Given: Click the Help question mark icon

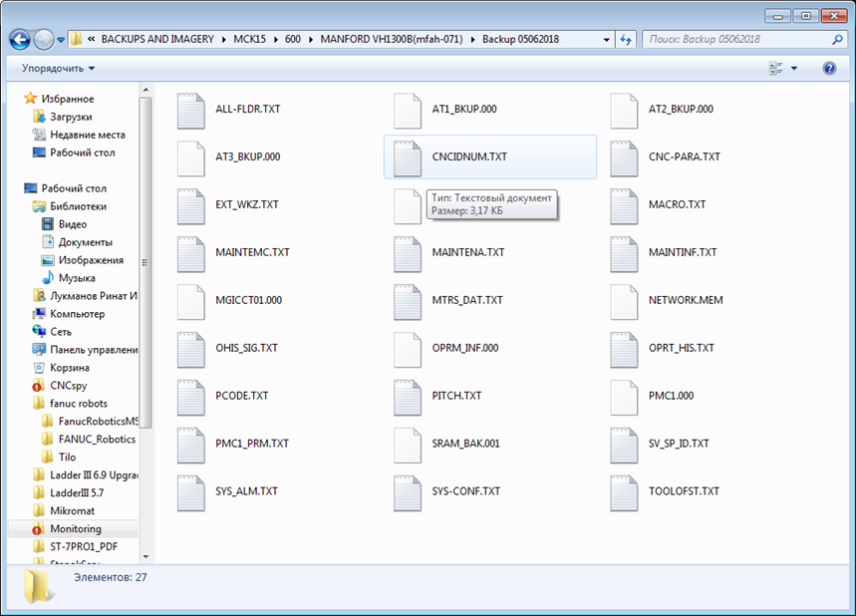Looking at the screenshot, I should coord(828,68).
